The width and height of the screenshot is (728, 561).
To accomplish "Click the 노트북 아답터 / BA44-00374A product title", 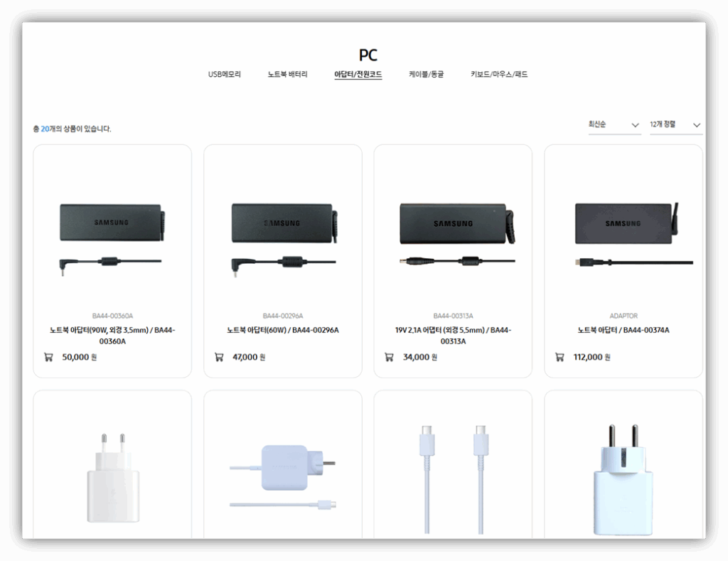I will coord(623,330).
